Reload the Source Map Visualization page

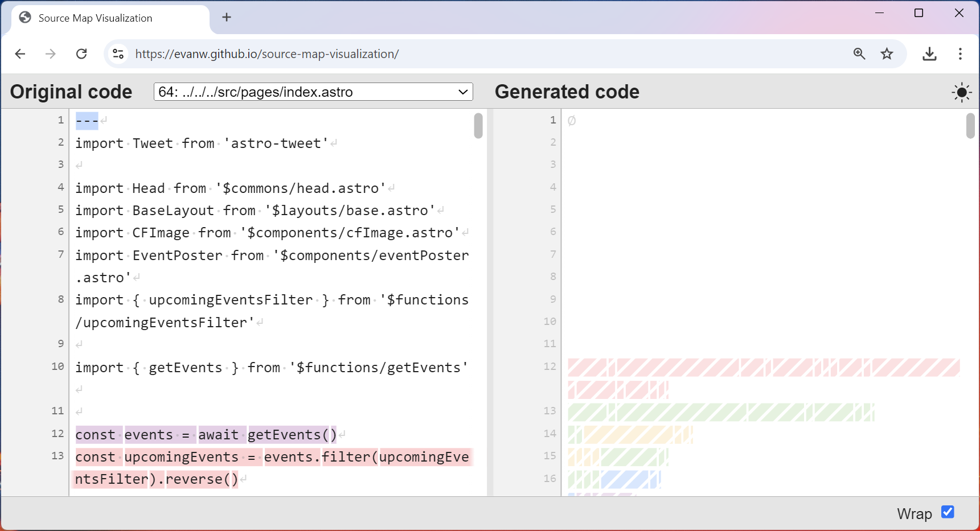(81, 54)
